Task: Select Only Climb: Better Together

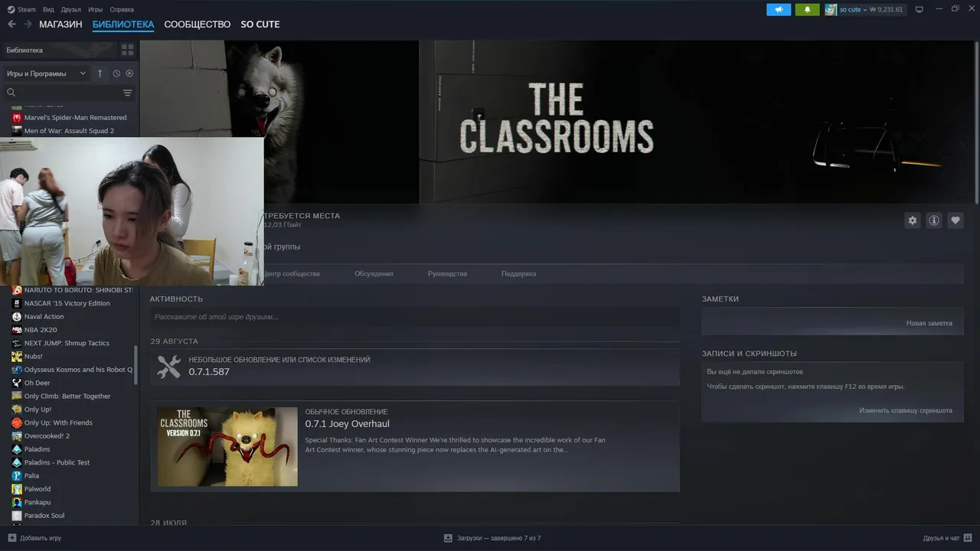Action: point(69,396)
